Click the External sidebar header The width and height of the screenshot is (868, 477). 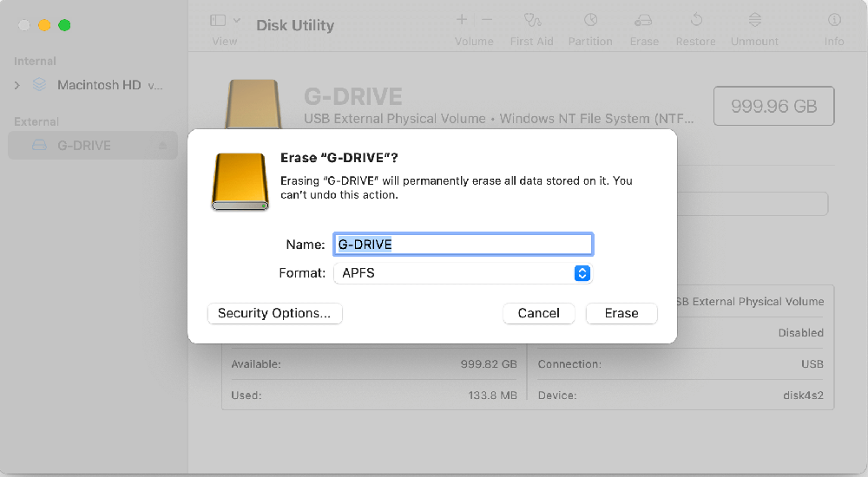[36, 121]
